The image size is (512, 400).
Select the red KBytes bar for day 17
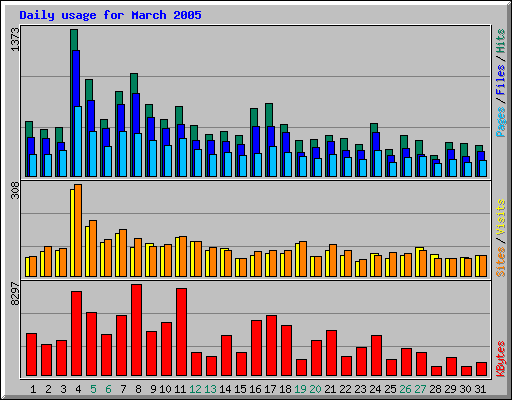272,346
